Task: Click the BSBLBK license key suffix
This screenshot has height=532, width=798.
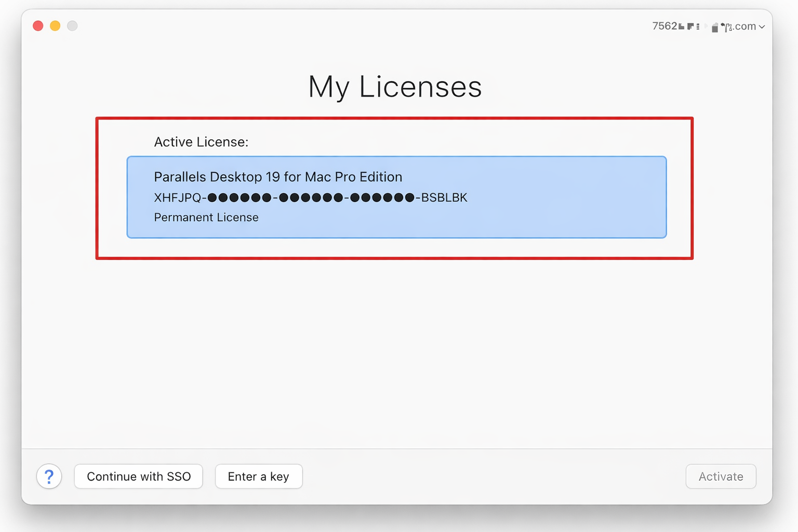Action: [x=444, y=198]
